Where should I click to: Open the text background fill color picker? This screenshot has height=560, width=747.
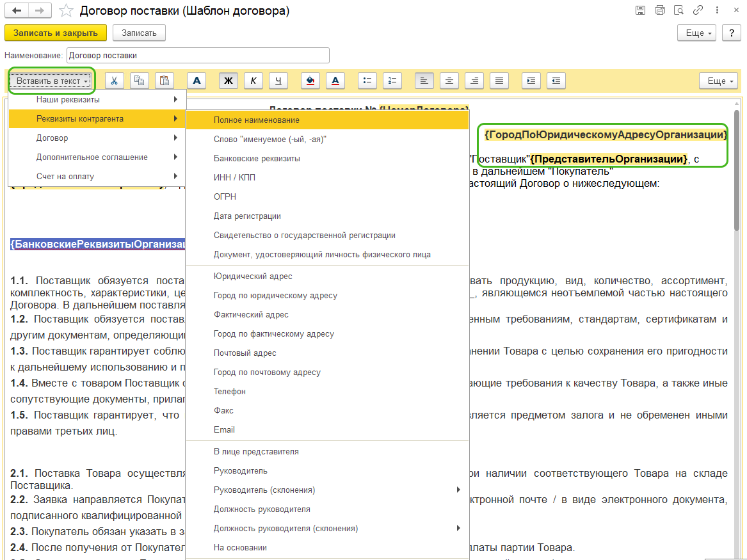point(310,81)
